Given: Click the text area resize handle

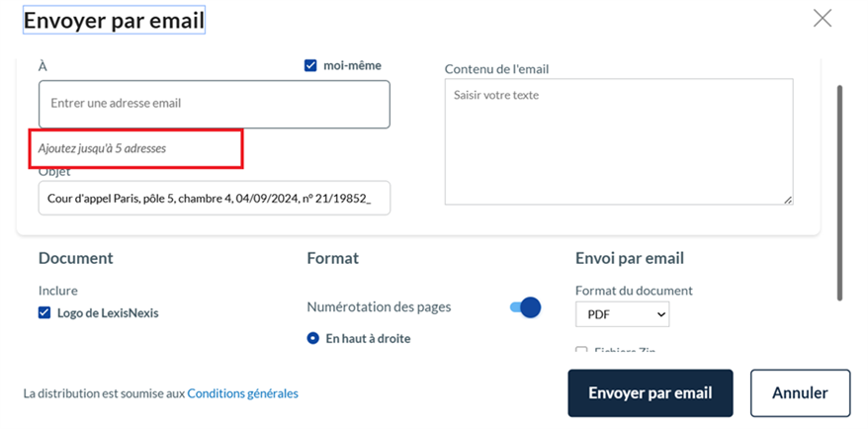Looking at the screenshot, I should pyautogui.click(x=788, y=200).
